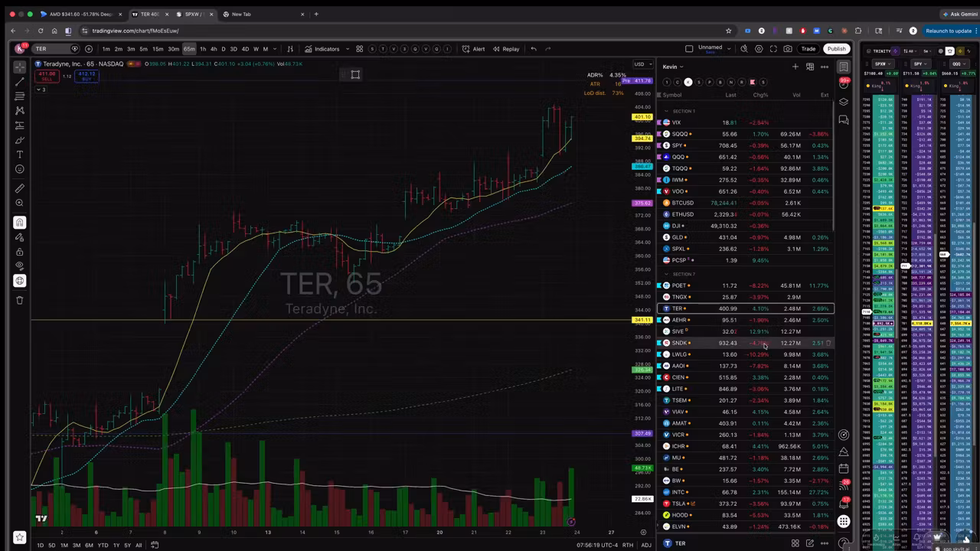Collapse watchlist Section 7
The width and height of the screenshot is (980, 551).
[667, 274]
